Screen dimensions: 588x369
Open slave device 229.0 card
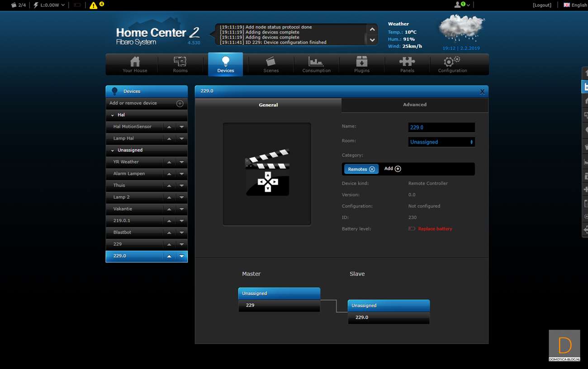point(389,312)
